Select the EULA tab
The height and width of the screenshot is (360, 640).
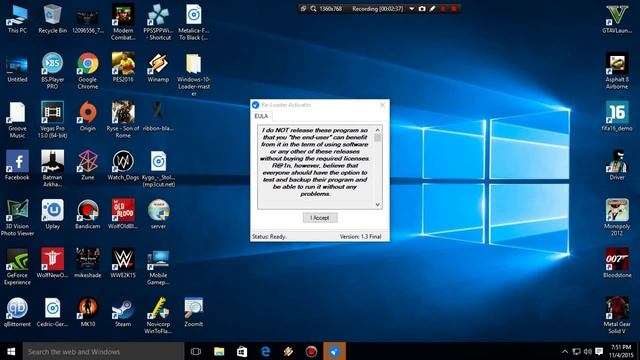tap(261, 116)
